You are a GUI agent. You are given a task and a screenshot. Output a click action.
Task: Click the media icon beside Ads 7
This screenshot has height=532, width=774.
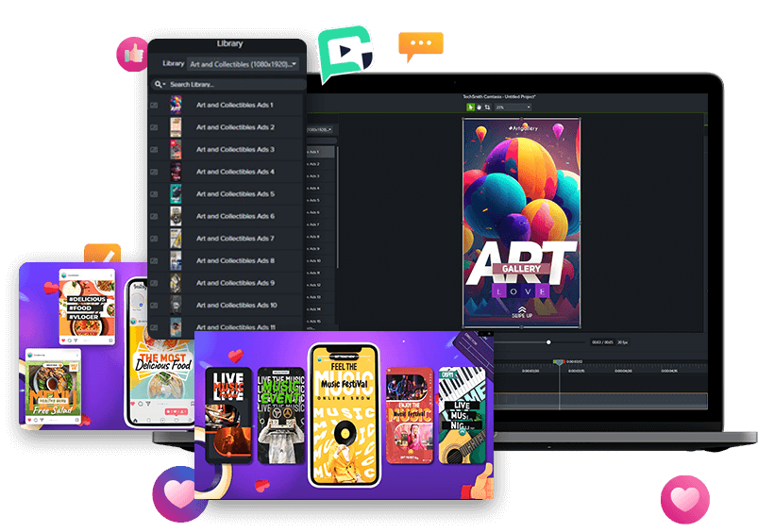pos(155,239)
